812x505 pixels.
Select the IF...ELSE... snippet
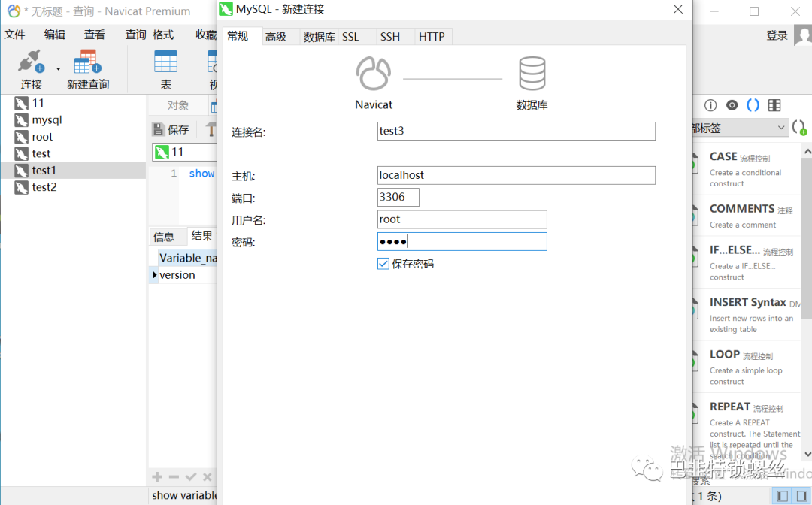747,263
